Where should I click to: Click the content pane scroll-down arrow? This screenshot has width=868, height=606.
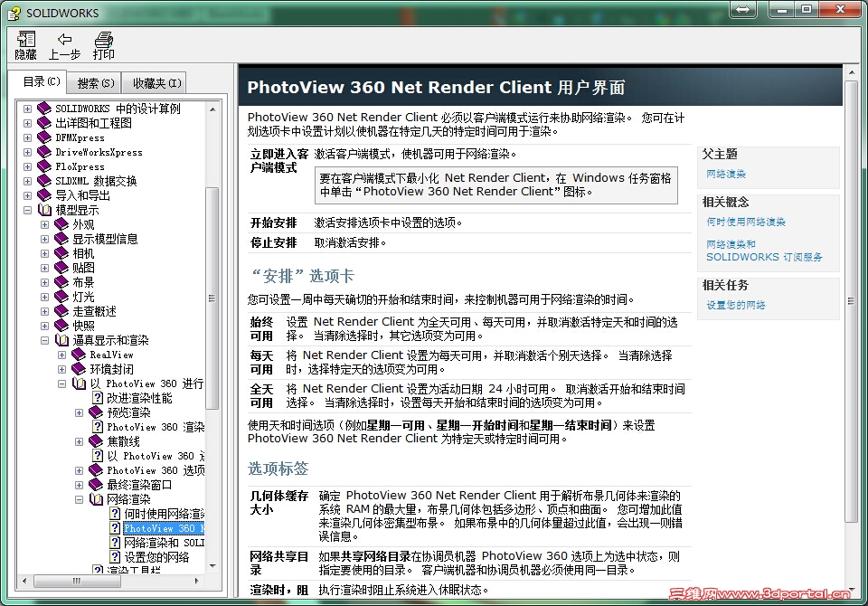851,590
